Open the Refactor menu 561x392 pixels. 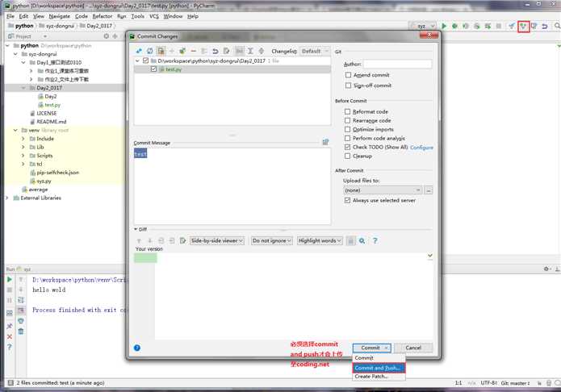point(103,16)
